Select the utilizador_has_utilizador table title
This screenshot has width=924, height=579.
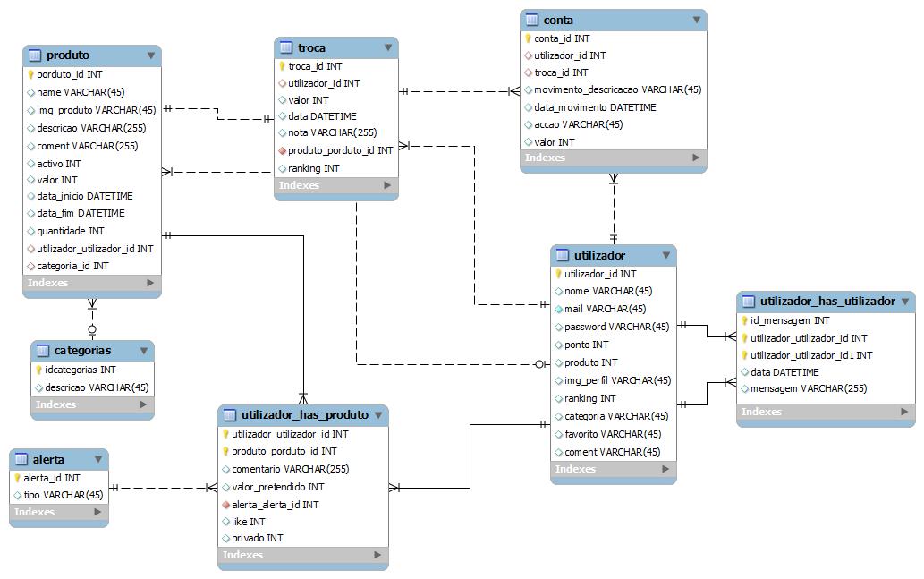(x=827, y=302)
